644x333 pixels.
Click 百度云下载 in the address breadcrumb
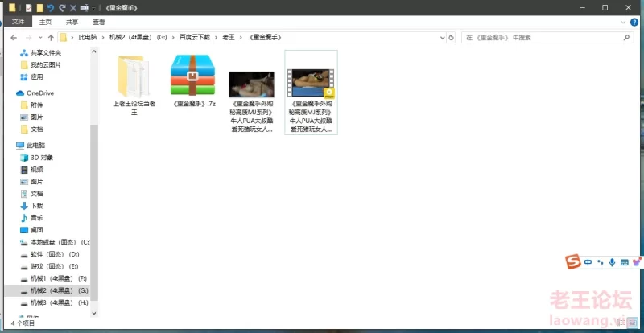pos(195,37)
